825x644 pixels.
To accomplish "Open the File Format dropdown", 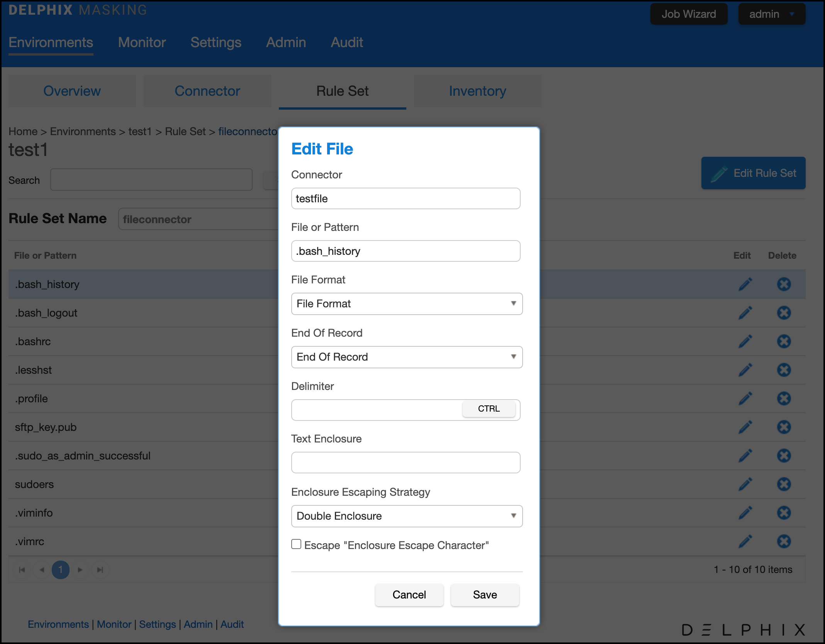I will pos(406,304).
